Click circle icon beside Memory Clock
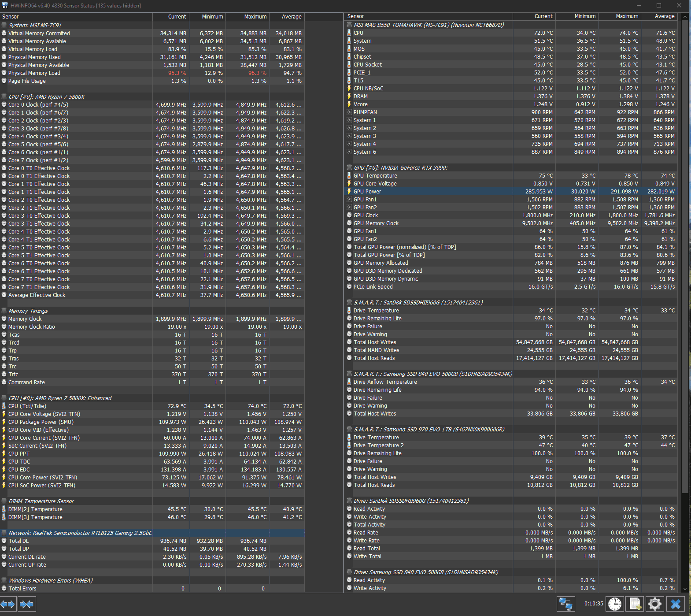691x616 pixels. [4, 319]
